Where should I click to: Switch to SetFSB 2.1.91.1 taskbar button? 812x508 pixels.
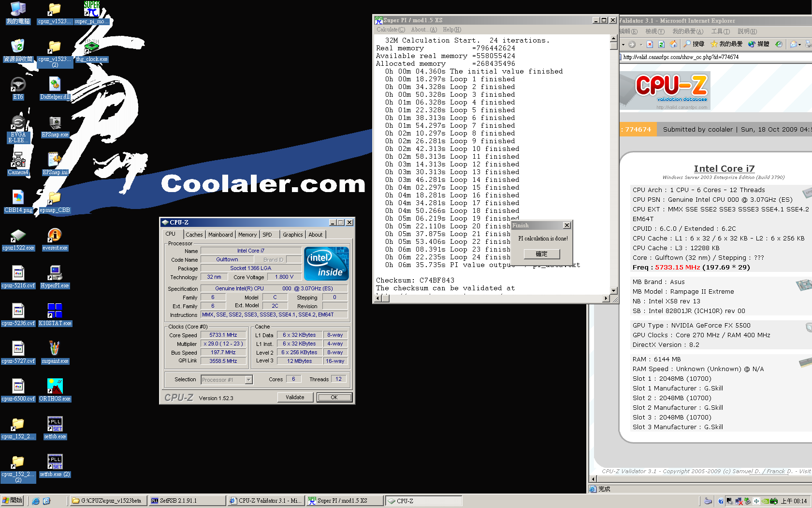pyautogui.click(x=187, y=501)
